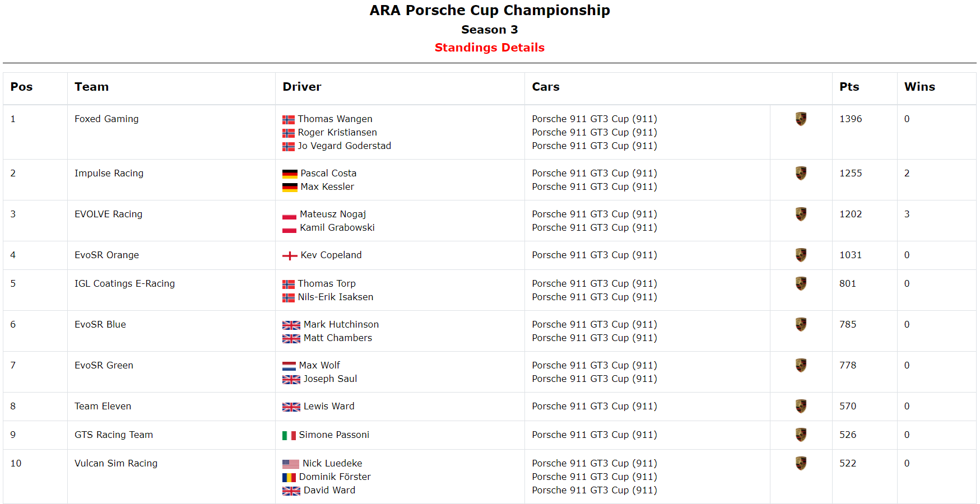Open the Standings Details heading link
The image size is (980, 504).
point(490,48)
